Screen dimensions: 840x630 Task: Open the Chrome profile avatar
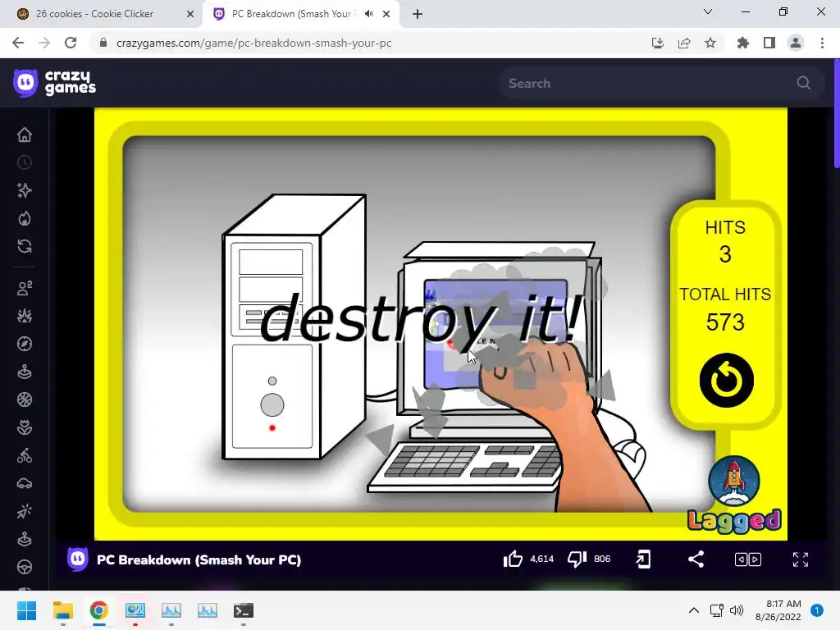coord(796,43)
